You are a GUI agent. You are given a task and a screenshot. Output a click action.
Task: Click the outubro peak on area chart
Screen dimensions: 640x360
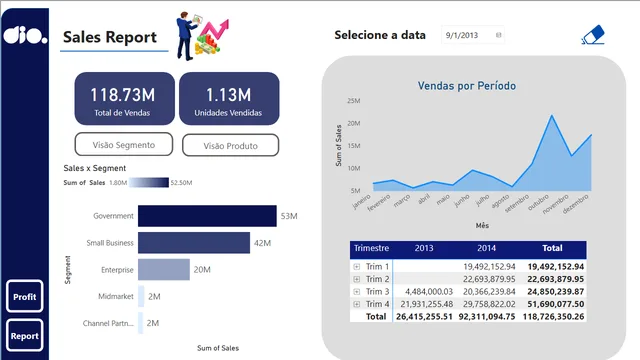(x=552, y=116)
